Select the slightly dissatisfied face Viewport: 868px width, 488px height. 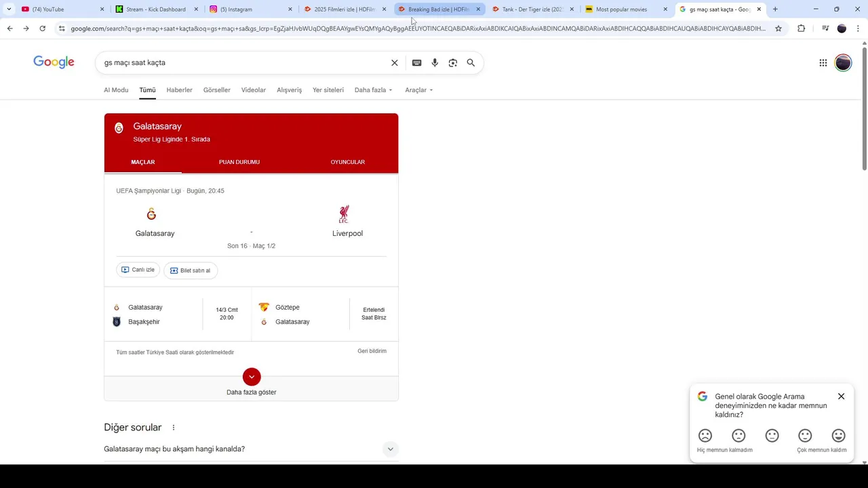(x=738, y=436)
